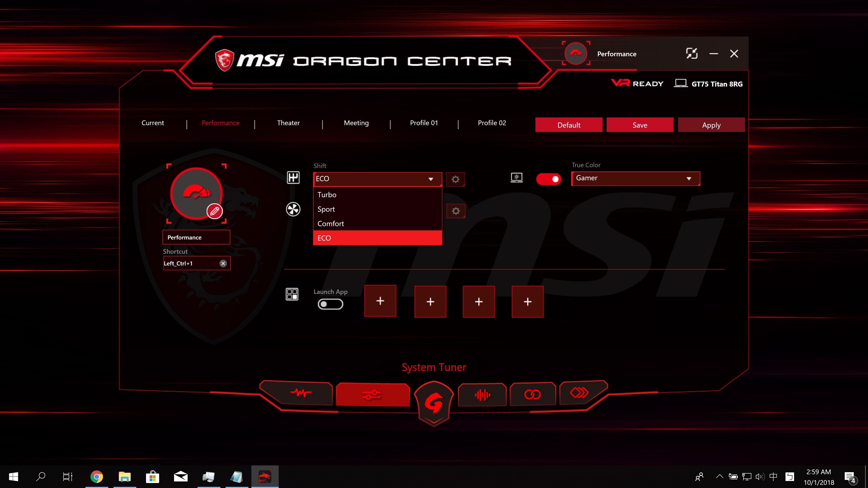The width and height of the screenshot is (868, 488).
Task: Open the Profile 01 tab
Action: pyautogui.click(x=424, y=123)
